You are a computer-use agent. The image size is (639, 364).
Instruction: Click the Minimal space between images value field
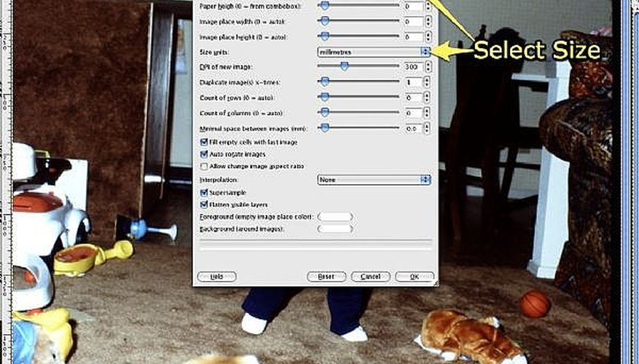(x=413, y=128)
